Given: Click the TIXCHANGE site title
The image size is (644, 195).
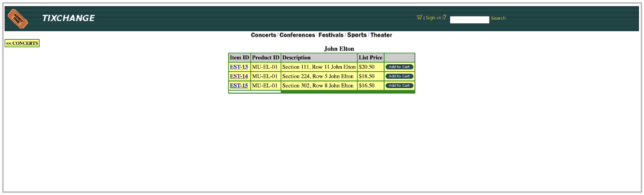Looking at the screenshot, I should 68,18.
